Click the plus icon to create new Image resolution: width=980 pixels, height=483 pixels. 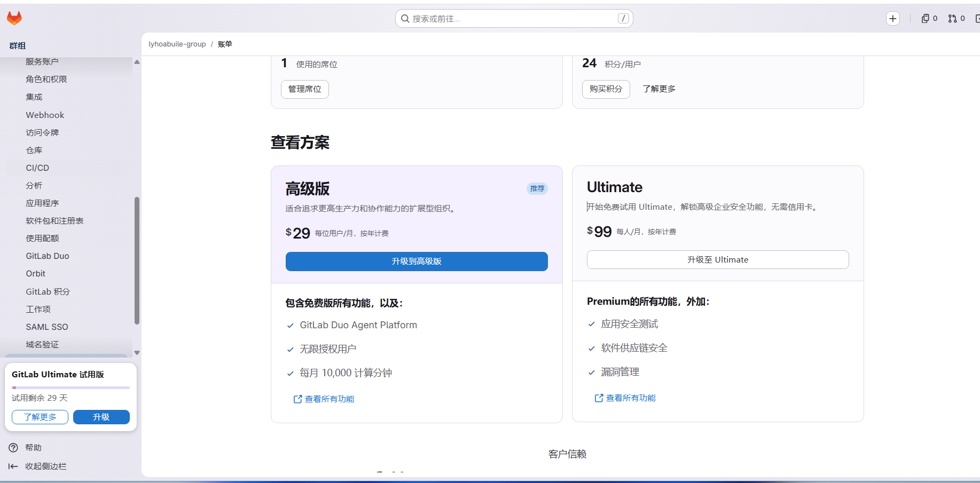click(892, 19)
